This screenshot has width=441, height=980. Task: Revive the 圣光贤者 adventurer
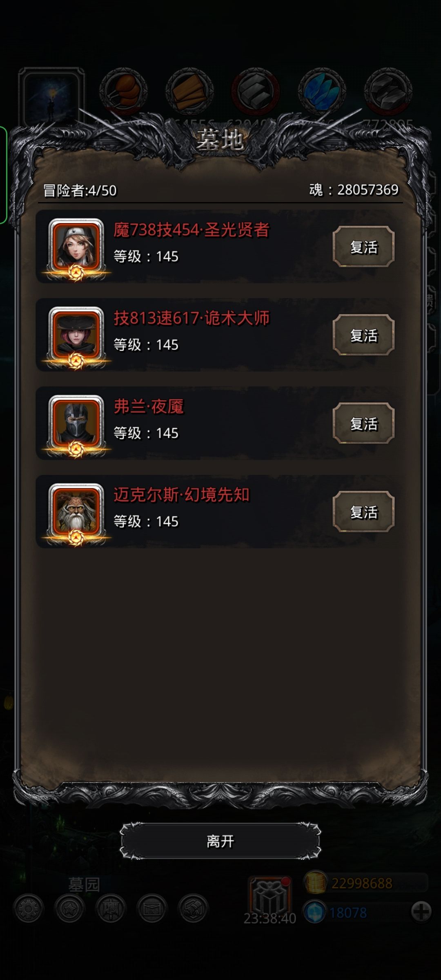pyautogui.click(x=363, y=247)
